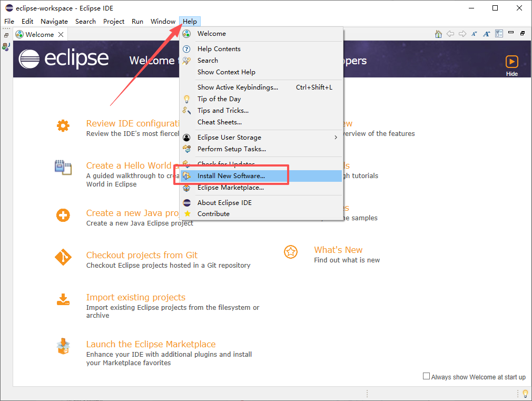Minimize the Welcome view panel
532x401 pixels.
(x=510, y=33)
